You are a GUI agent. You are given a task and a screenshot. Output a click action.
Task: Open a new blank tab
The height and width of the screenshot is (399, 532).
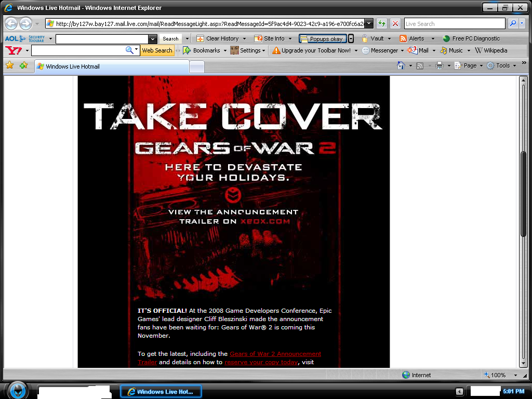(x=197, y=67)
